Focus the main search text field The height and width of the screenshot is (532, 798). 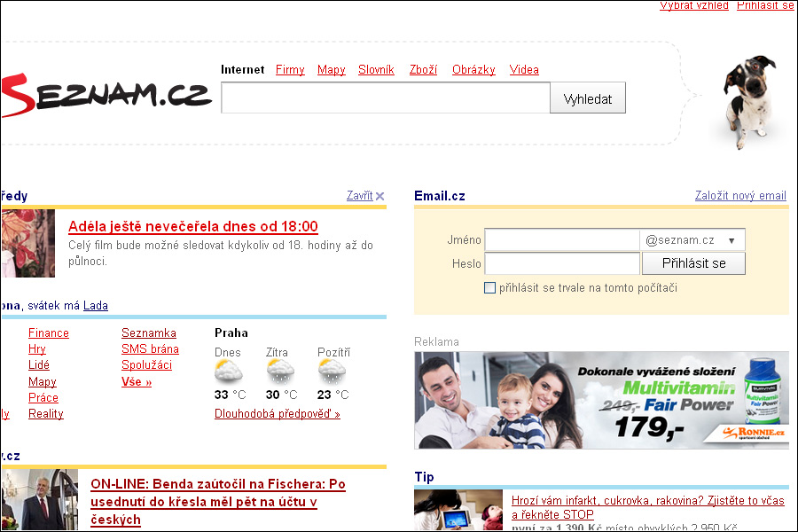coord(386,98)
